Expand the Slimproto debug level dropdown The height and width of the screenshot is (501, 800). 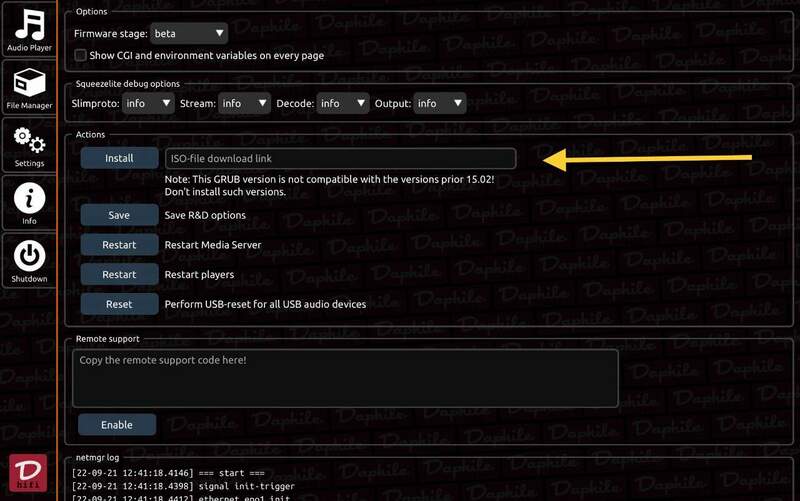click(x=148, y=103)
